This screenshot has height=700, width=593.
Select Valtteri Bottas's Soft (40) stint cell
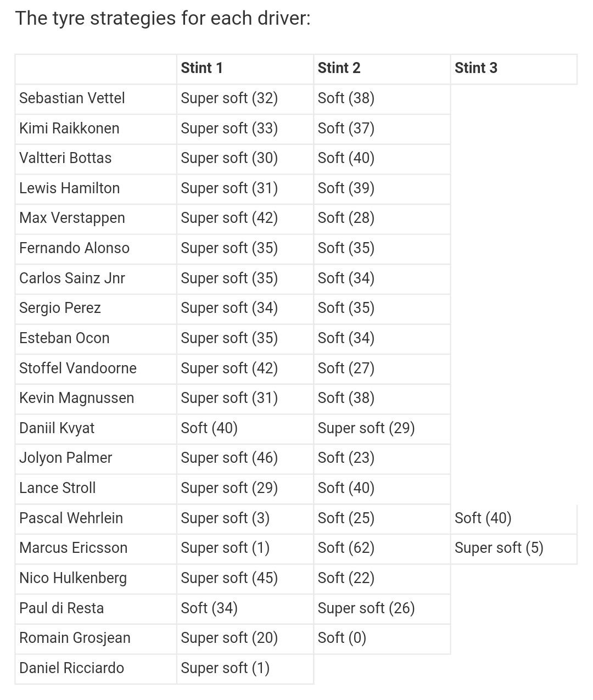tap(382, 159)
